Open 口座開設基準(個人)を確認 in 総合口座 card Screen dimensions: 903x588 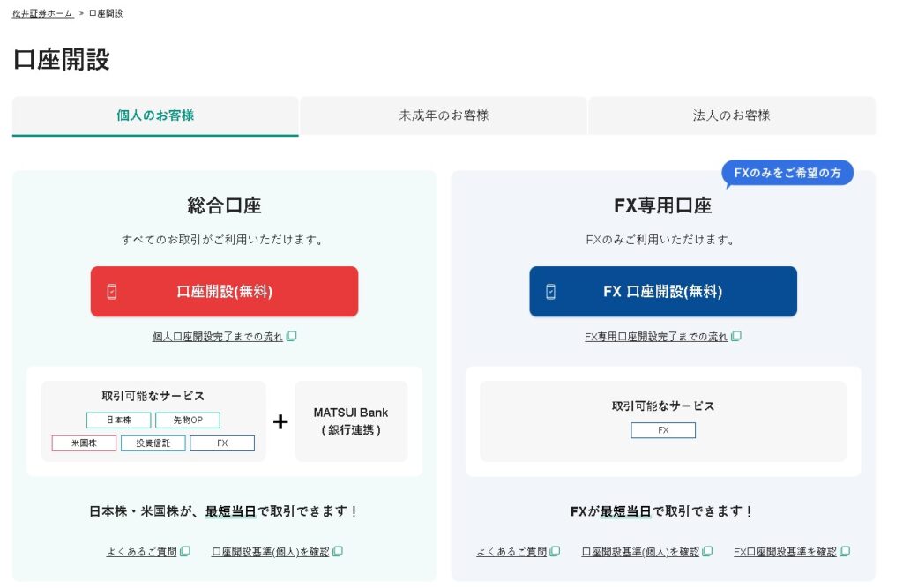[270, 552]
